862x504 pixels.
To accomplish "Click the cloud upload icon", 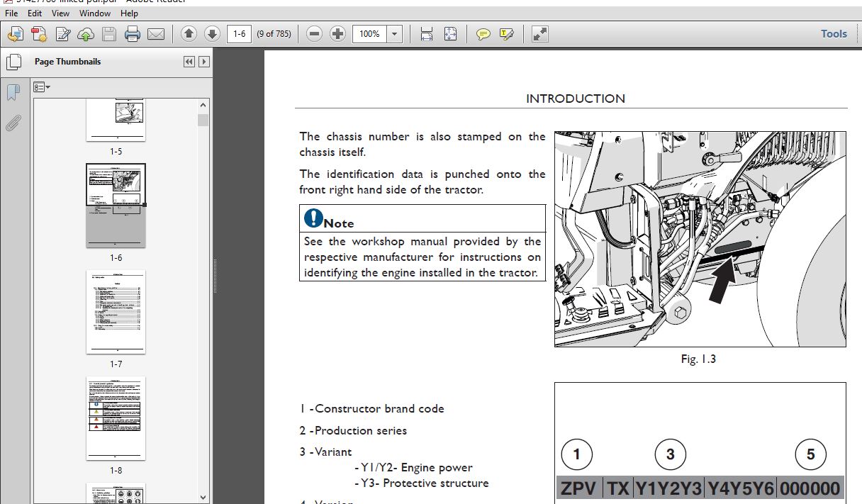I will [85, 33].
